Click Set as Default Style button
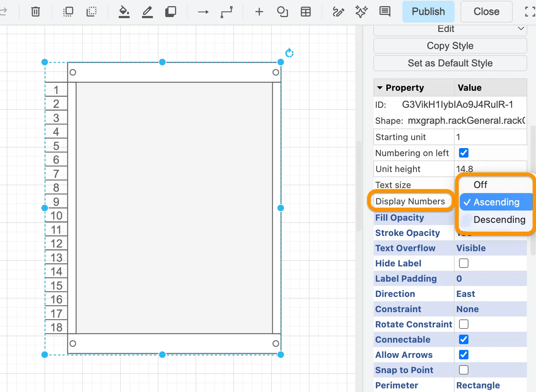536x392 pixels. 450,63
